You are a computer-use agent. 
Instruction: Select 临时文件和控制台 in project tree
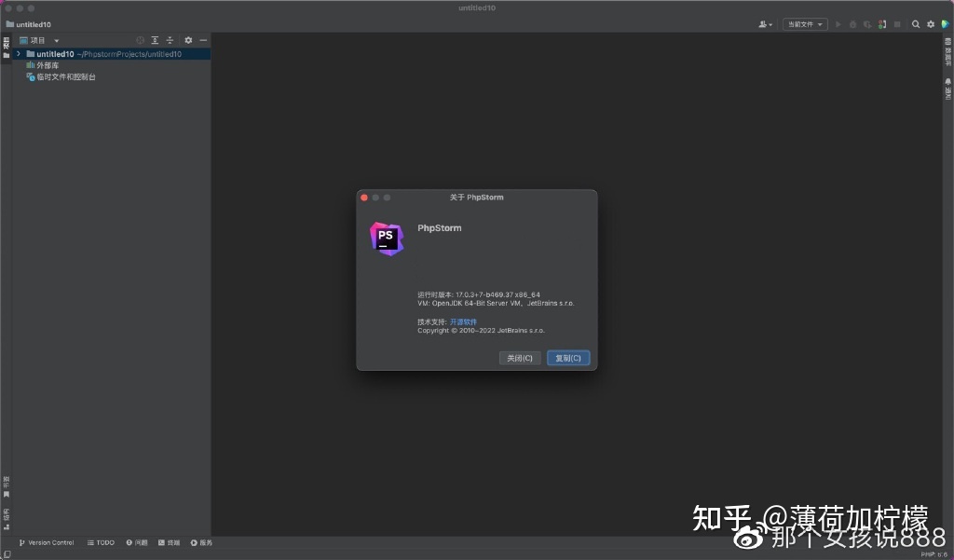pos(61,76)
